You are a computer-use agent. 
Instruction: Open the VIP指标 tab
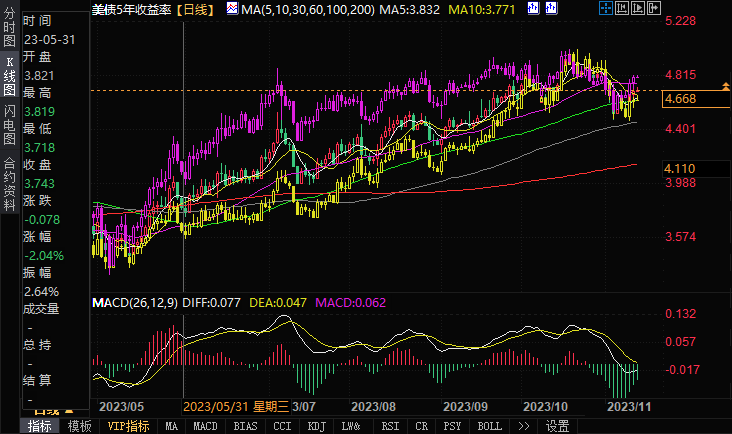click(x=128, y=426)
